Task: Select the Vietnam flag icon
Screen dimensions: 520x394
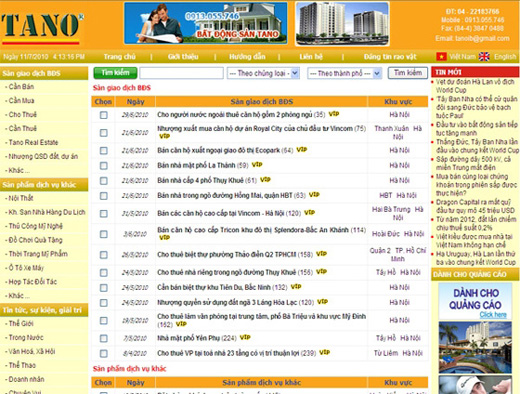Action: [x=441, y=57]
